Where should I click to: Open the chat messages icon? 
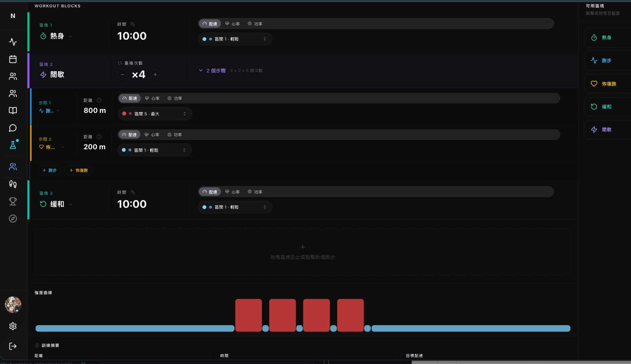point(13,128)
